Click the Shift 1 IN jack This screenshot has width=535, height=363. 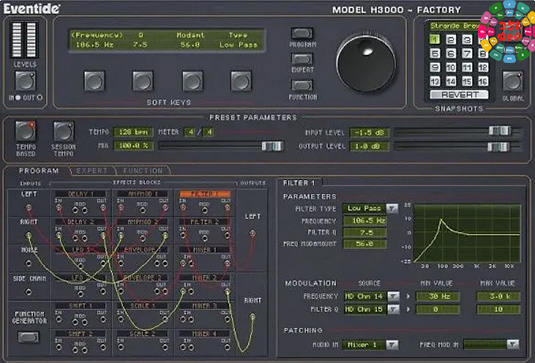coord(59,319)
